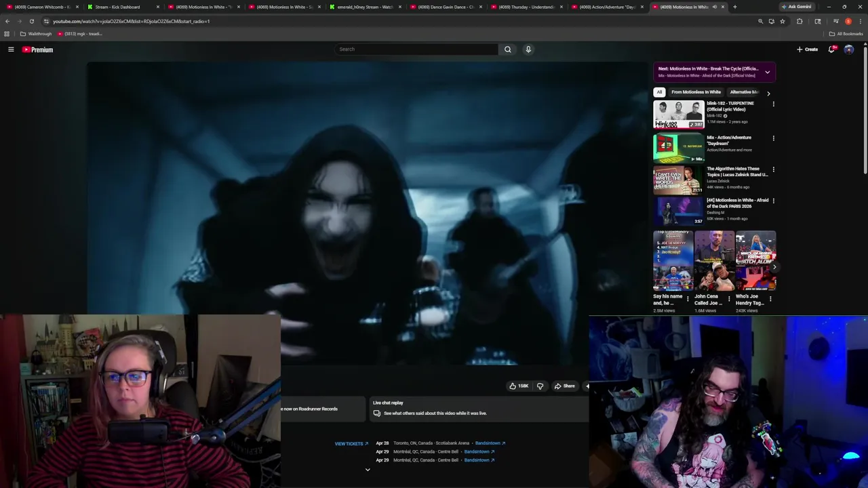This screenshot has width=868, height=488.
Task: Bookmark this page with star icon
Action: click(x=783, y=21)
